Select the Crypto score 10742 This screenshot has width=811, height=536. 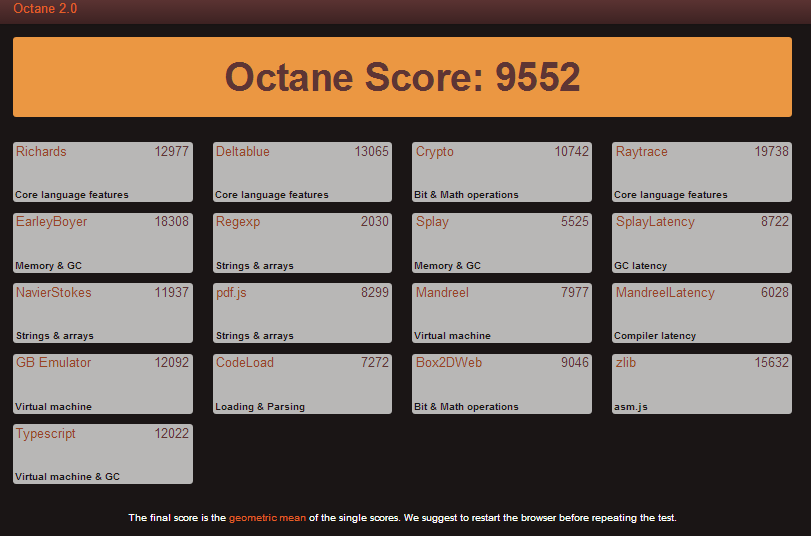click(572, 152)
